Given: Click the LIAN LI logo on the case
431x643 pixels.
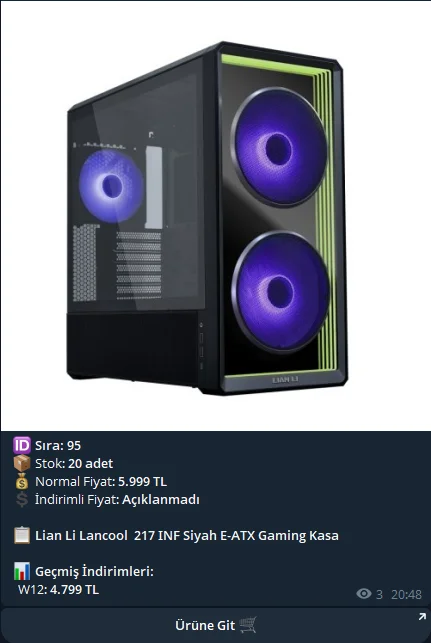Looking at the screenshot, I should pyautogui.click(x=285, y=380).
